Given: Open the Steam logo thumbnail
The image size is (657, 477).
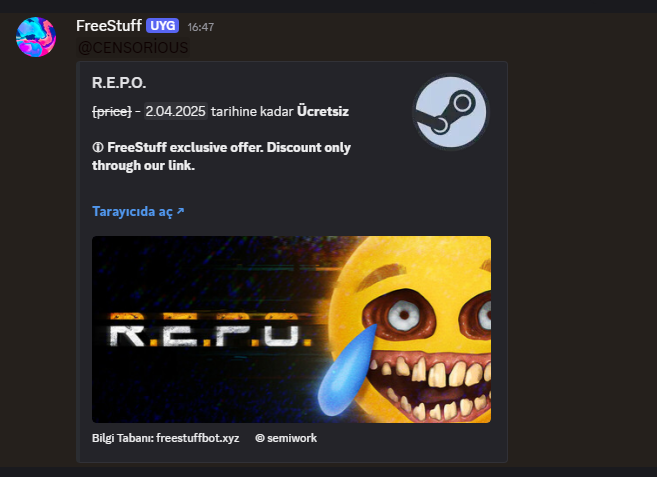Looking at the screenshot, I should (x=451, y=111).
